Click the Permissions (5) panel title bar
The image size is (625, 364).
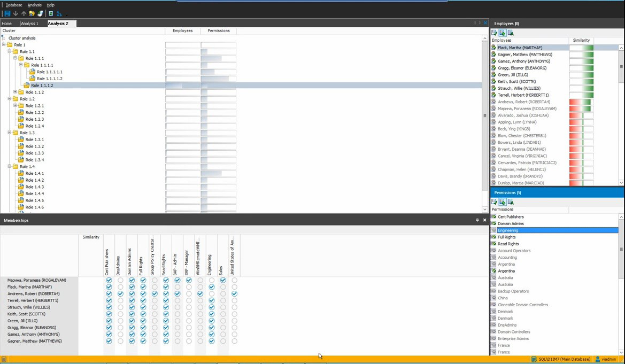(x=557, y=192)
